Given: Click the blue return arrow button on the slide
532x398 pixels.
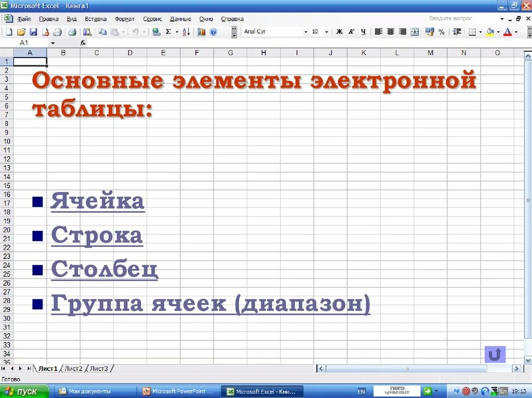Looking at the screenshot, I should tap(495, 354).
